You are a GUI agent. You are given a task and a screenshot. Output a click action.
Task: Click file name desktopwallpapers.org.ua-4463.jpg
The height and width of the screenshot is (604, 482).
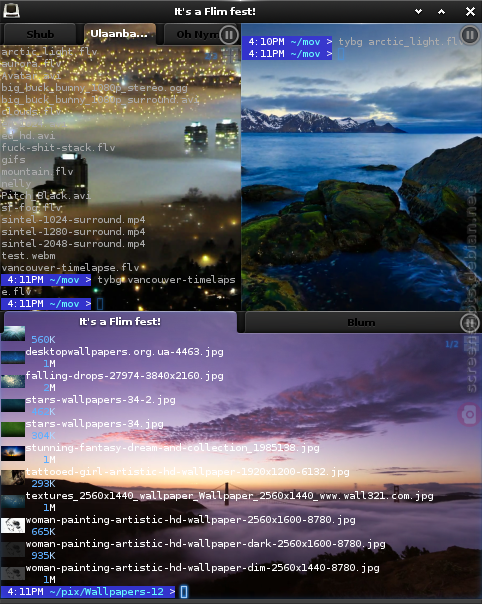pyautogui.click(x=124, y=352)
